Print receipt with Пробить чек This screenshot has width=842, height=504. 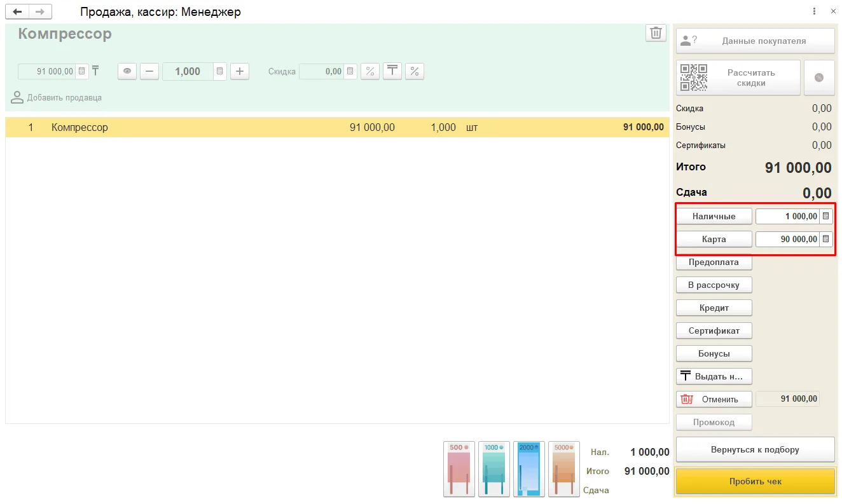[756, 481]
